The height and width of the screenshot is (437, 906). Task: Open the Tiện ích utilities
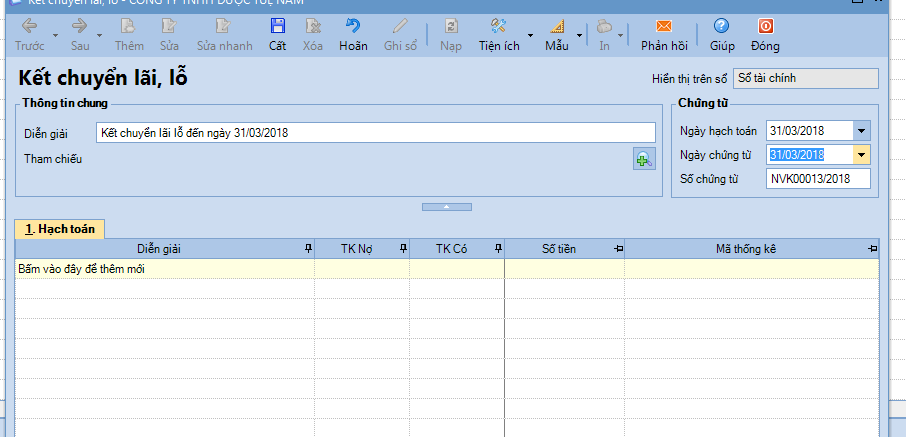pos(499,35)
